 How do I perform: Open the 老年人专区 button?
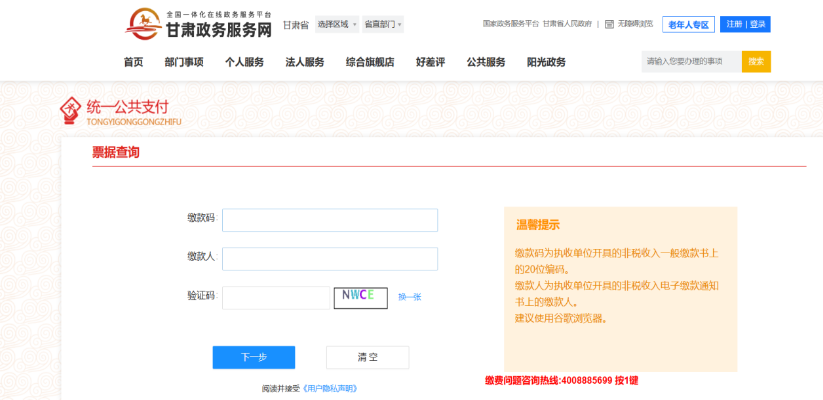coord(688,24)
